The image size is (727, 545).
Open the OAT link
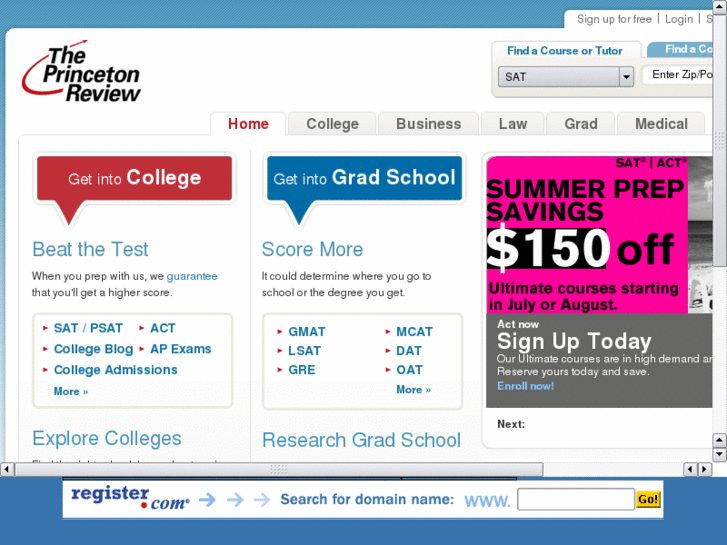(x=409, y=370)
